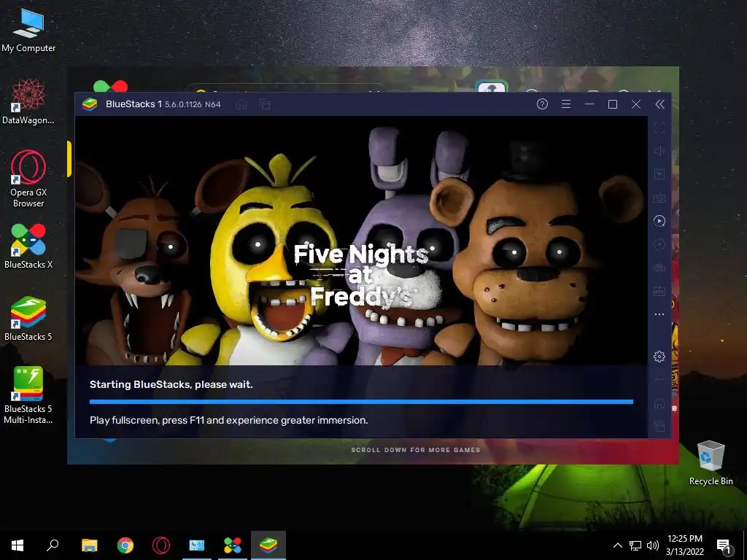Click the dimmed Home icon in BlueStacks title bar
Screen dimensions: 747x560
point(241,104)
